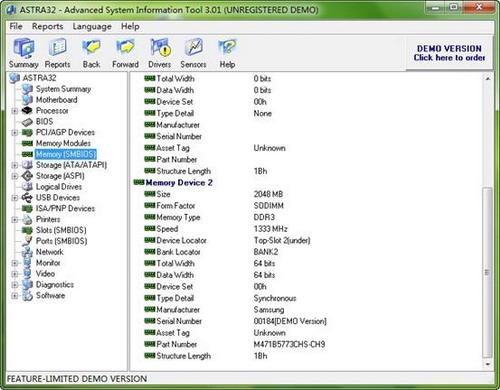
Task: Click the SODIMM form factor value
Action: [269, 206]
